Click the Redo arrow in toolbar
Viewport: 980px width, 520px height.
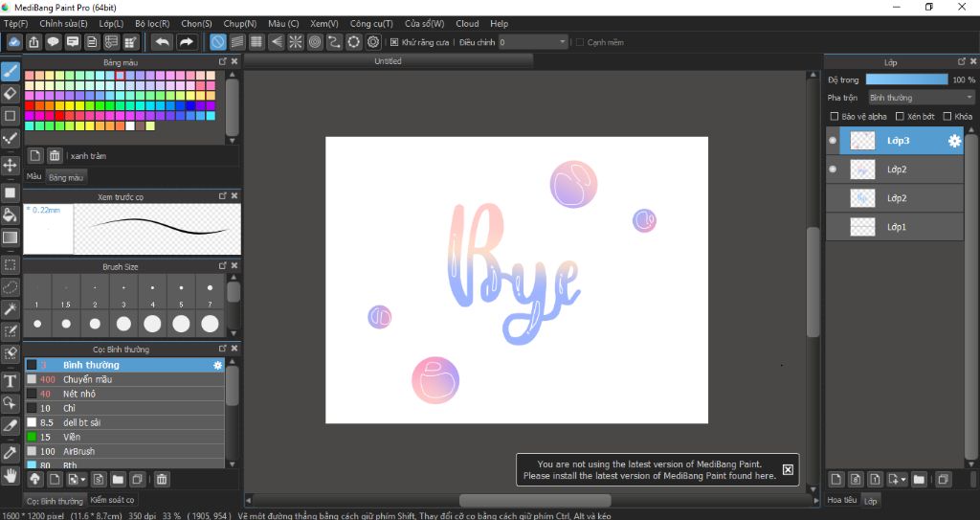pyautogui.click(x=187, y=42)
